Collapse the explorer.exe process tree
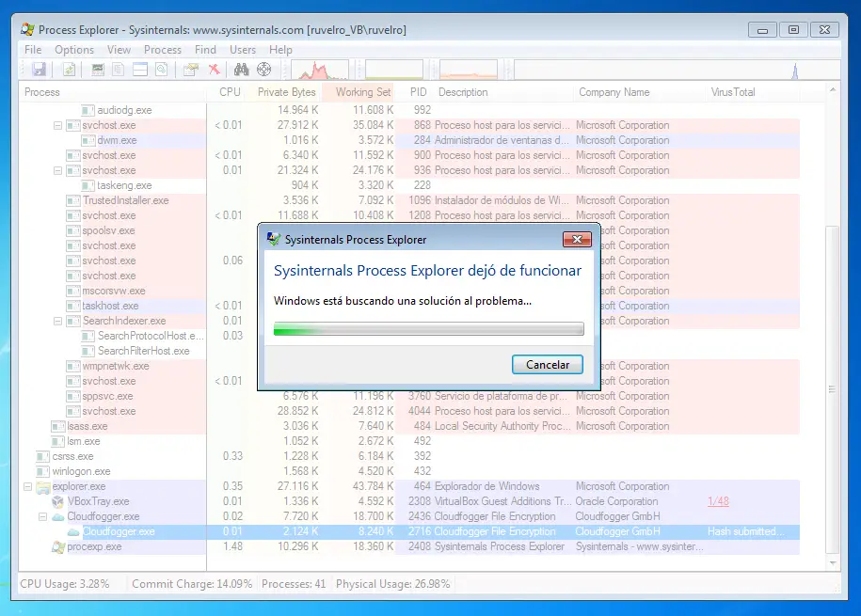 tap(27, 486)
